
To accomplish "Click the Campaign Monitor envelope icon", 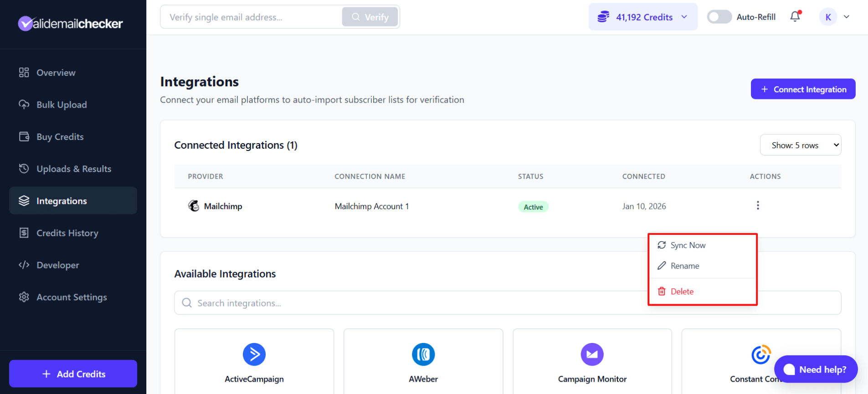I will pos(592,354).
